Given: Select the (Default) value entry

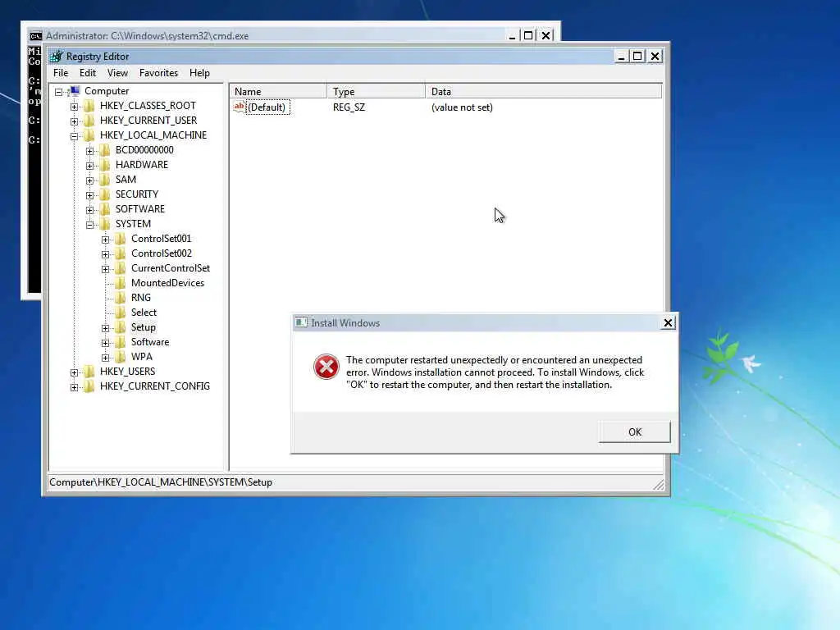Looking at the screenshot, I should [267, 107].
